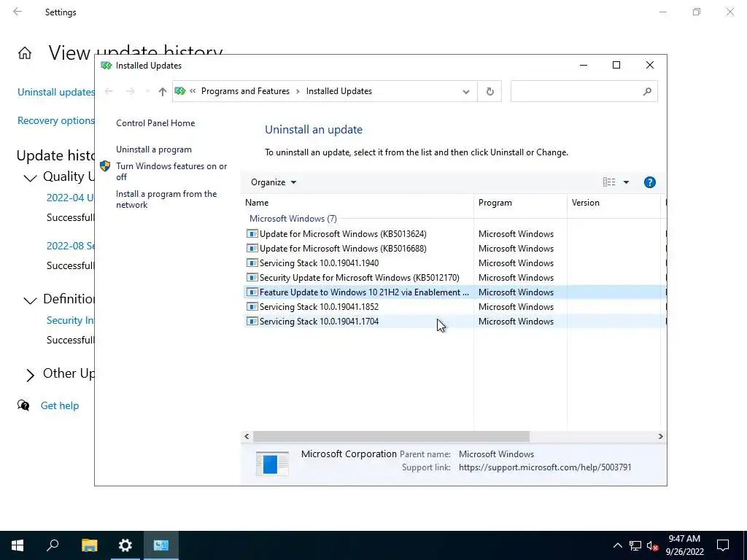The width and height of the screenshot is (747, 560).
Task: Click the Get help link
Action: (60, 405)
